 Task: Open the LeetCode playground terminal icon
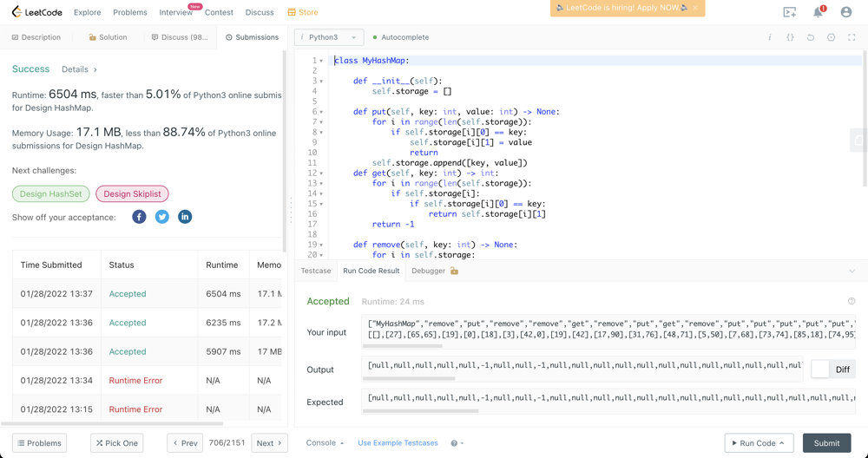click(x=789, y=12)
